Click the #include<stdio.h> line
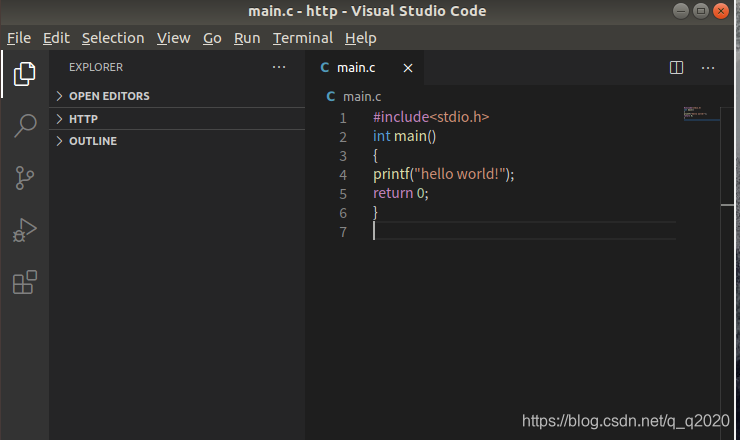Image resolution: width=740 pixels, height=440 pixels. click(x=431, y=117)
